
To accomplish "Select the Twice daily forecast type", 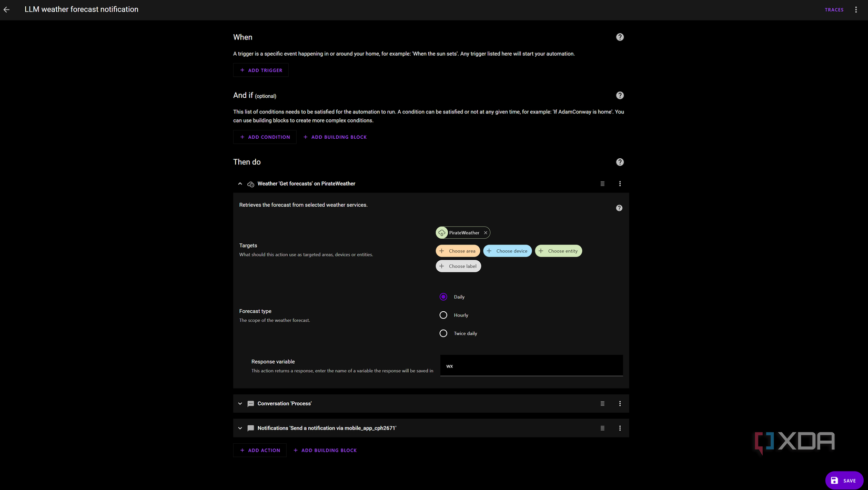I will [443, 333].
